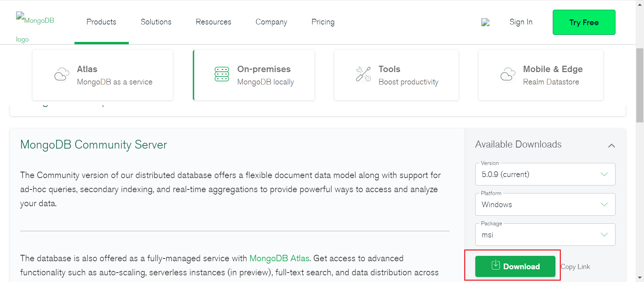Follow the MongoDB Atlas link in text
644x282 pixels.
279,259
